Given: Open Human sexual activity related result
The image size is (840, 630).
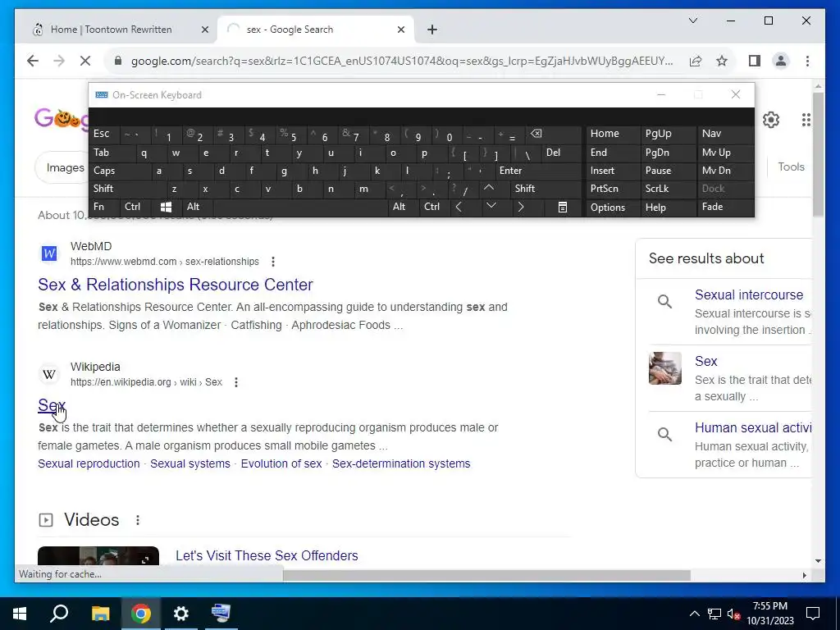Looking at the screenshot, I should pos(753,427).
